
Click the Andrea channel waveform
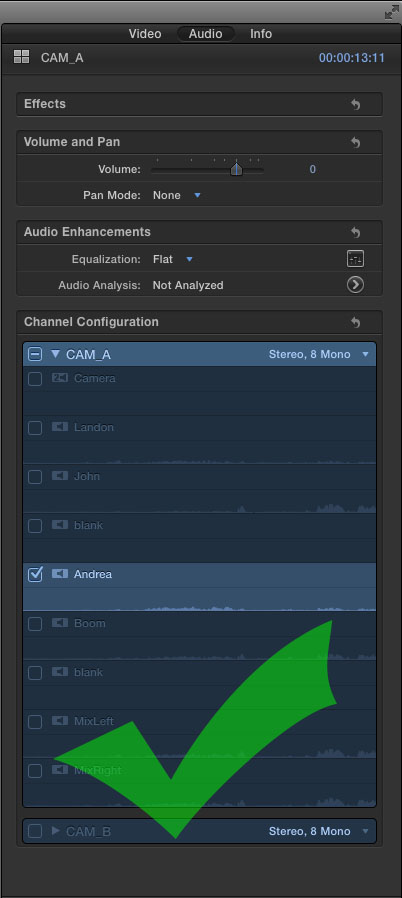[199, 599]
